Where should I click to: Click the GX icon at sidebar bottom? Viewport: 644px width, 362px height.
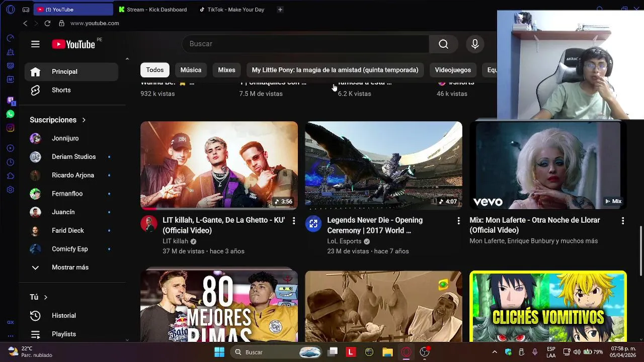click(11, 322)
